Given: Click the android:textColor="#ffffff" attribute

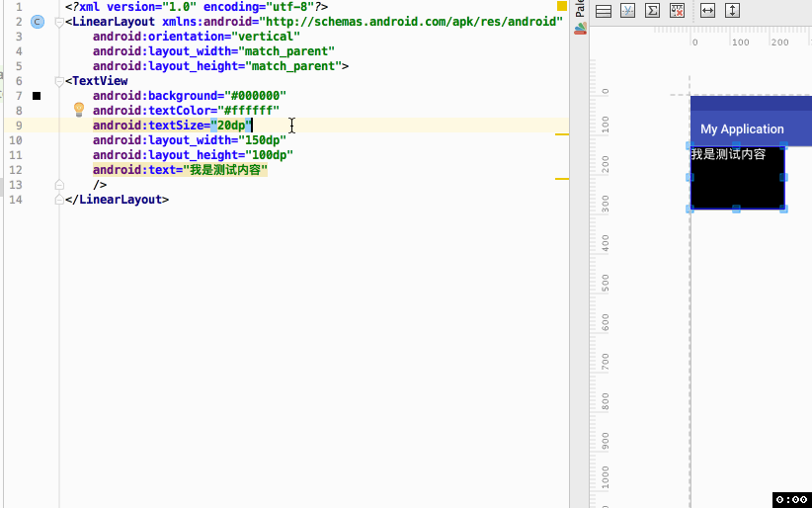Looking at the screenshot, I should 186,111.
